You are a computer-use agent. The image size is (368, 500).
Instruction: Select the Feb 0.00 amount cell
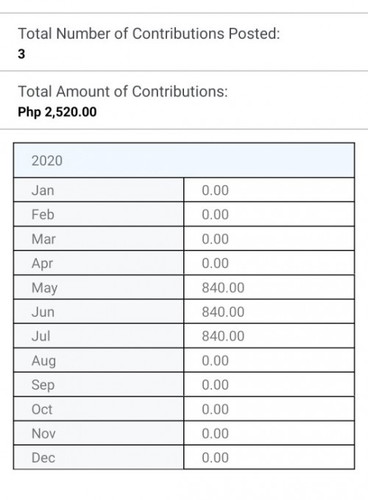tap(269, 214)
